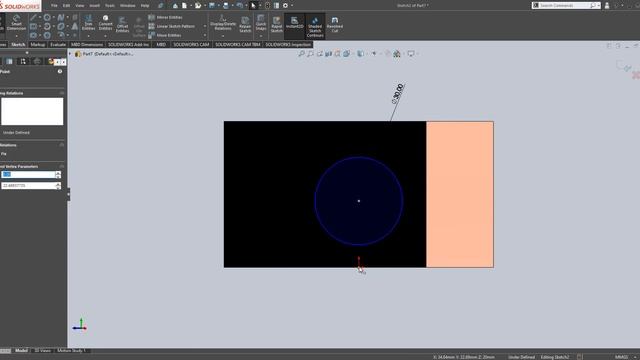Collapse the Existing Relations section

point(62,93)
